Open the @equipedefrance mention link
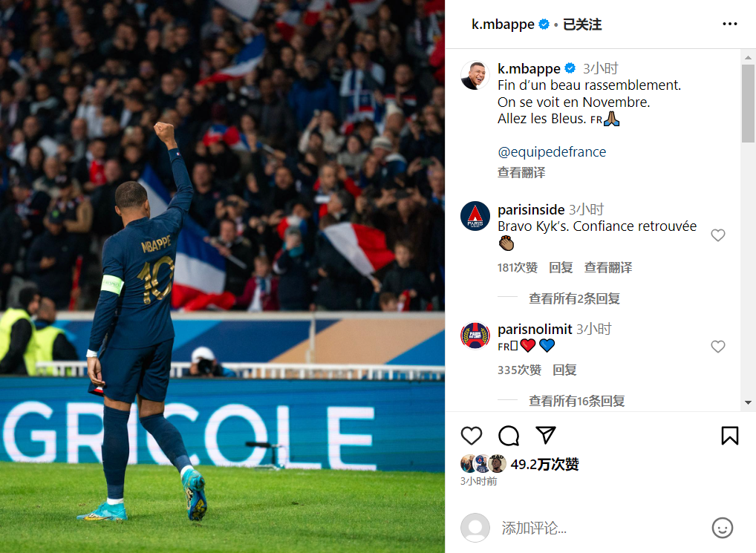The width and height of the screenshot is (756, 553). [552, 151]
